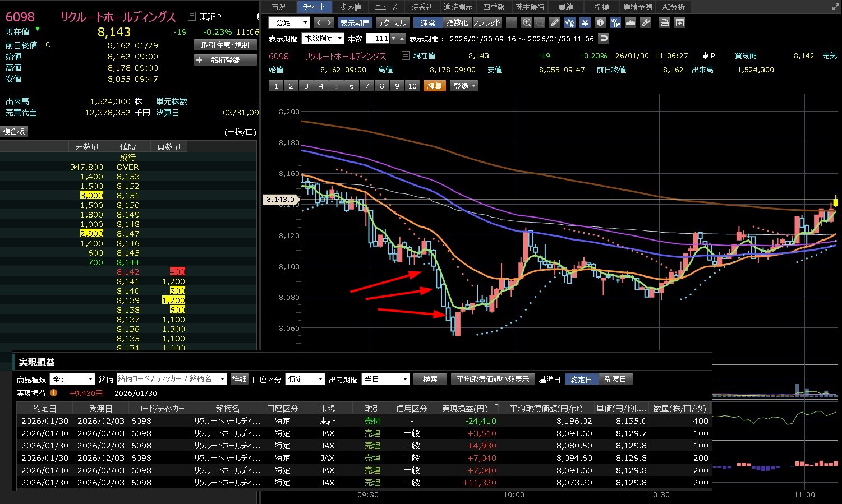Switch chart scale to 指数化 mode
This screenshot has height=504, width=842.
457,22
